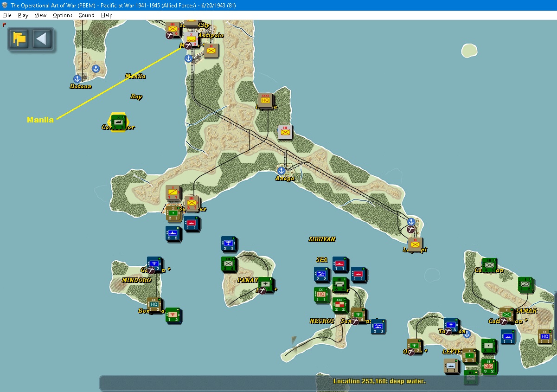Click the SAMAR island label
Image resolution: width=557 pixels, height=392 pixels.
(526, 311)
